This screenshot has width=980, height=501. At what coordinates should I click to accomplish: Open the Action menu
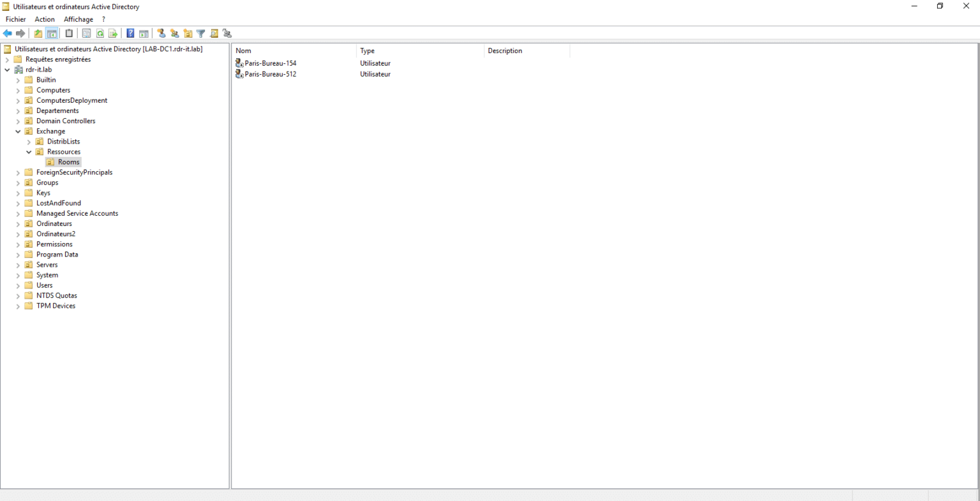[44, 19]
